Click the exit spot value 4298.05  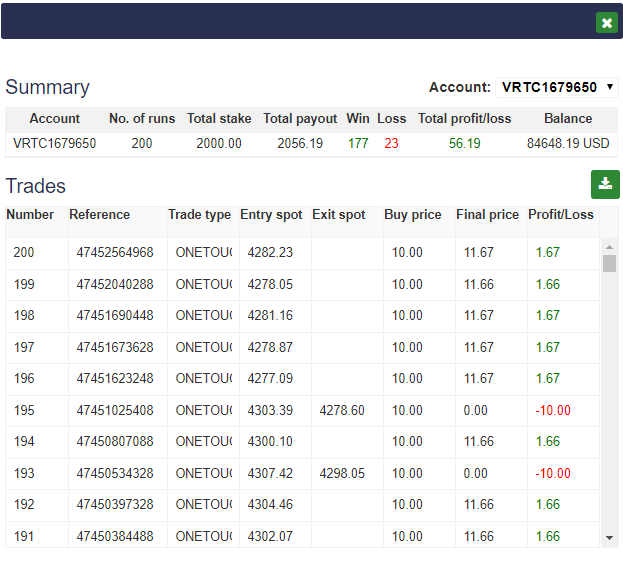pyautogui.click(x=342, y=473)
